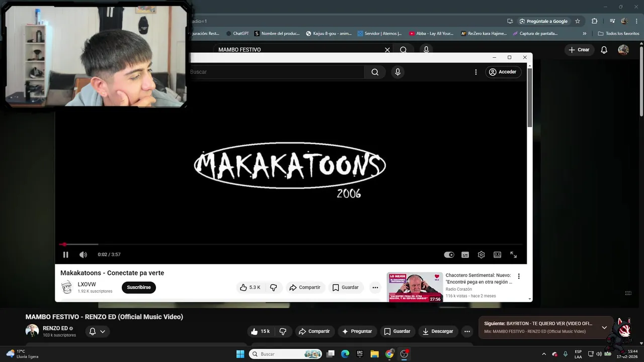Open Kaijuu 8-gou bookmark
644x362 pixels.
pyautogui.click(x=329, y=34)
